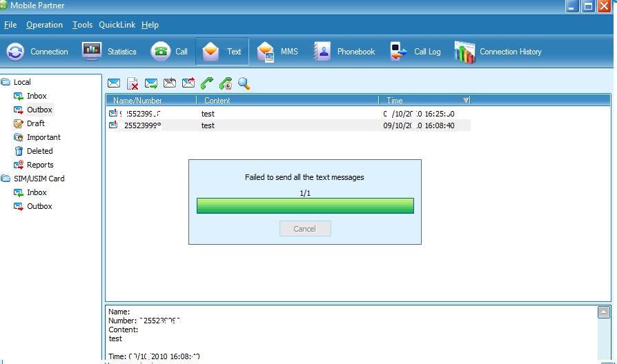This screenshot has height=364, width=617.
Task: Switch to the Statistics view
Action: [110, 52]
